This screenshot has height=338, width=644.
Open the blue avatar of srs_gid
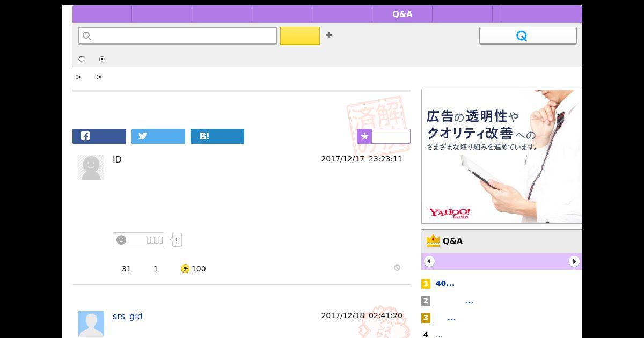coord(91,324)
